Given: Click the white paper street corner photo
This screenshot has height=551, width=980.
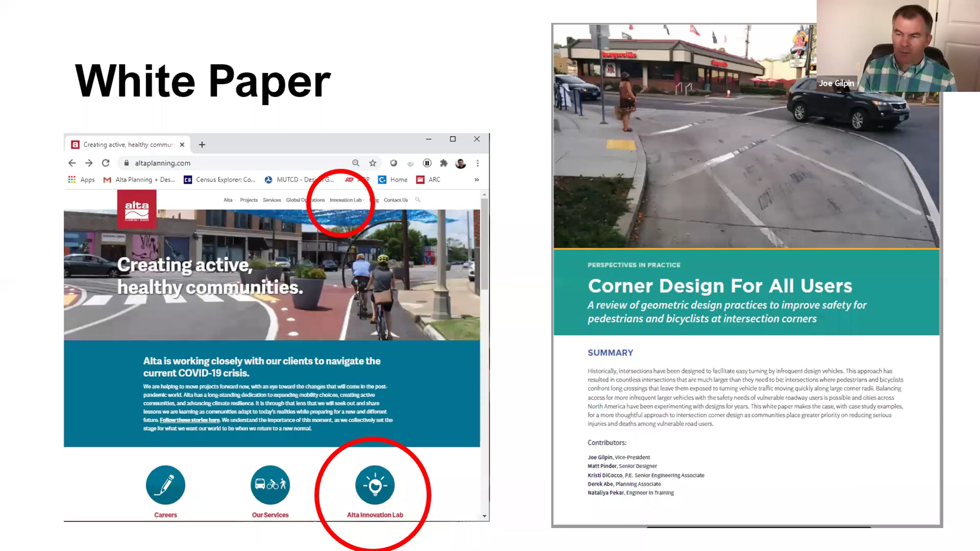Looking at the screenshot, I should (746, 136).
